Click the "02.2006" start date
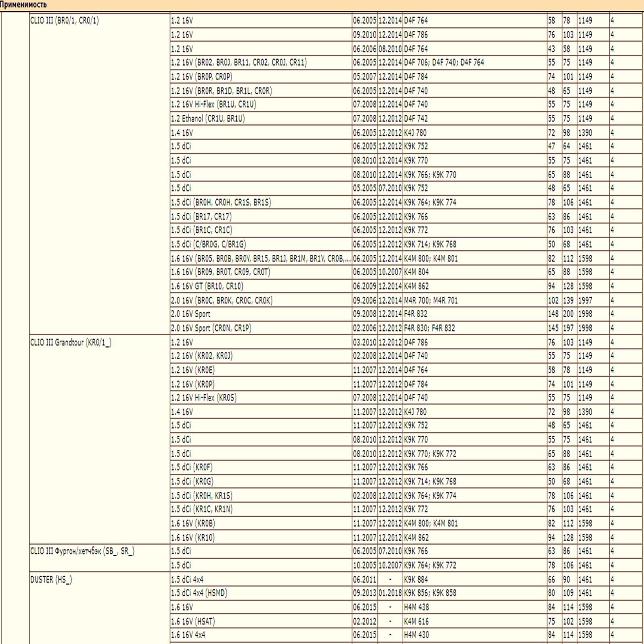This screenshot has width=644, height=644. (365, 328)
